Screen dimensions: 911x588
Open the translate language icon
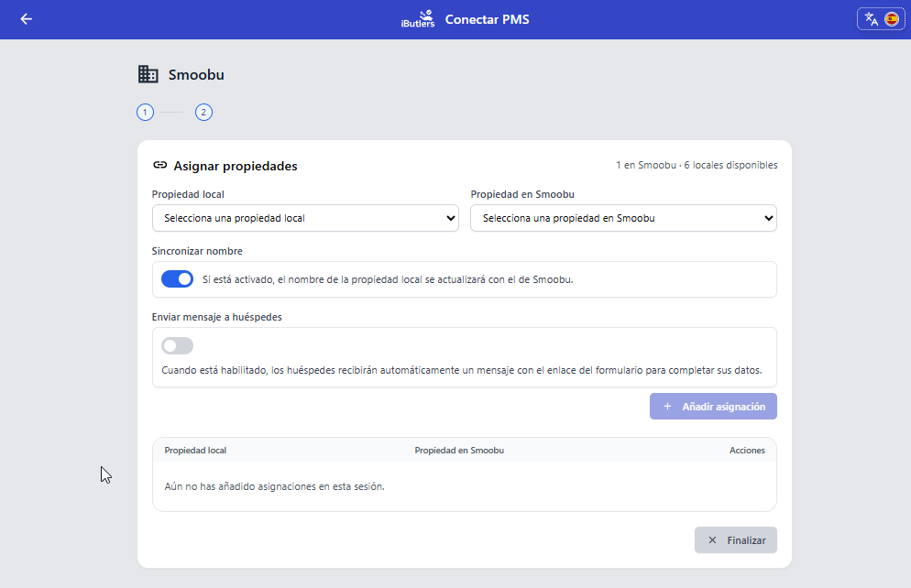pyautogui.click(x=872, y=19)
